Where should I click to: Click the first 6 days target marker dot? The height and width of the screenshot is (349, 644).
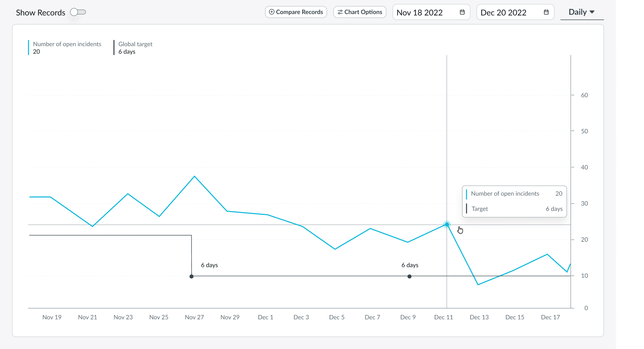coord(191,276)
